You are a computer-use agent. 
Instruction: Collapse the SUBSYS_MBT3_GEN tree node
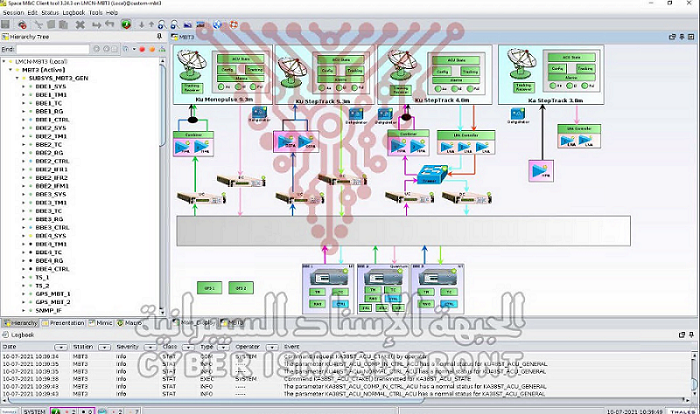tap(18, 78)
